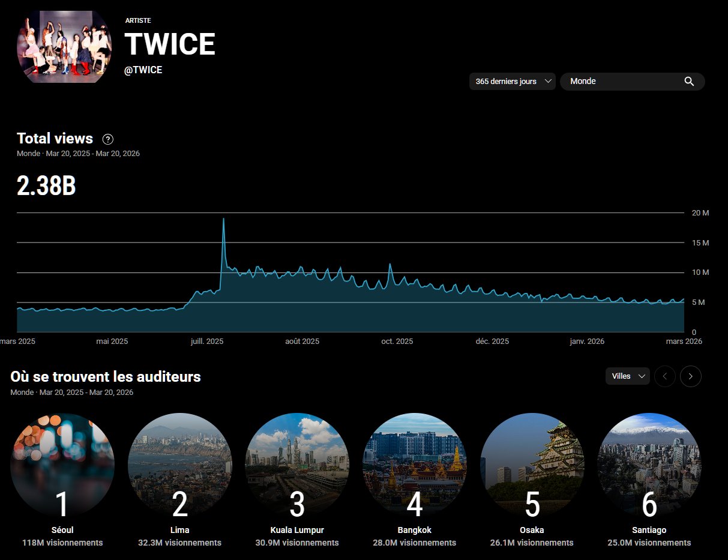728x560 pixels.
Task: Click the 2.38B total views figure
Action: 46,187
